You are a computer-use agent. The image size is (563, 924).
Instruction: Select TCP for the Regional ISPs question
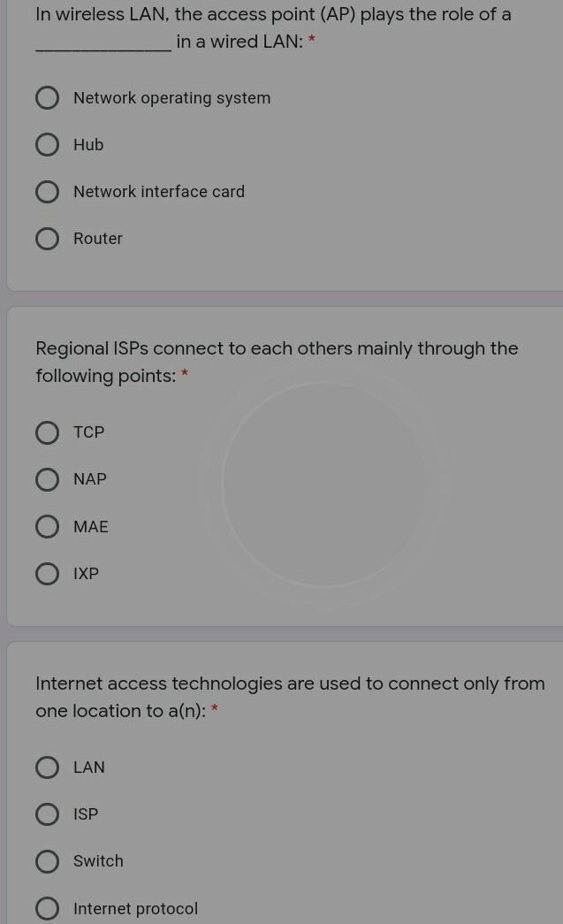pos(47,432)
